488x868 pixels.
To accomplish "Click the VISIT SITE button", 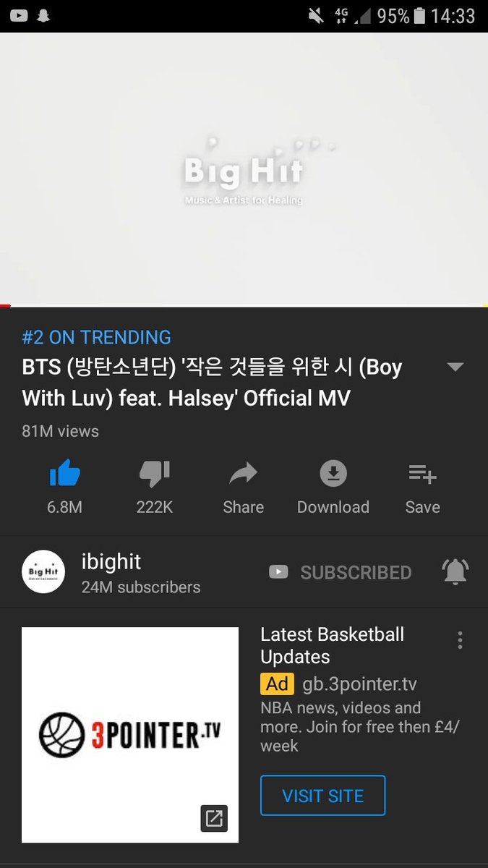I will pyautogui.click(x=322, y=796).
